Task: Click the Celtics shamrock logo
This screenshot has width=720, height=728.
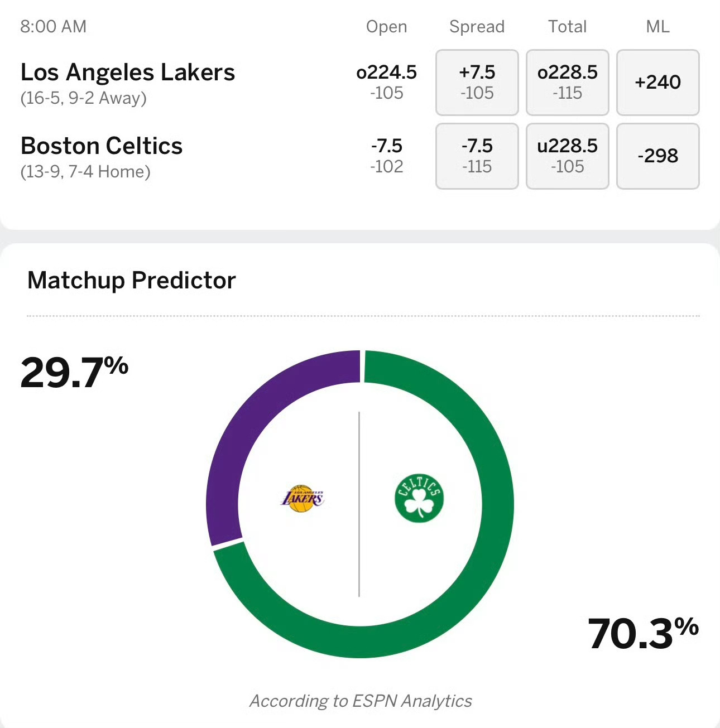Action: pyautogui.click(x=419, y=498)
